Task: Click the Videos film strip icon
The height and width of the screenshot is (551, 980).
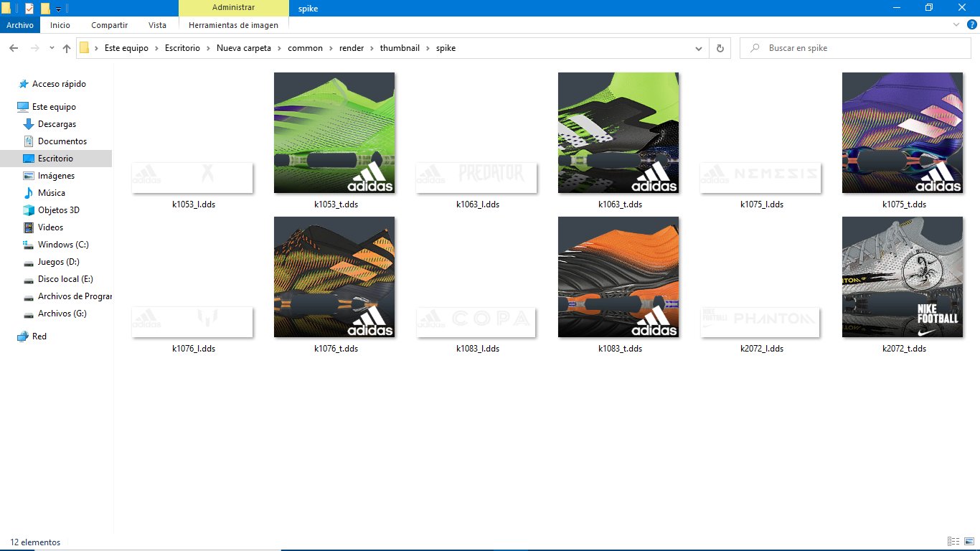Action: tap(29, 227)
